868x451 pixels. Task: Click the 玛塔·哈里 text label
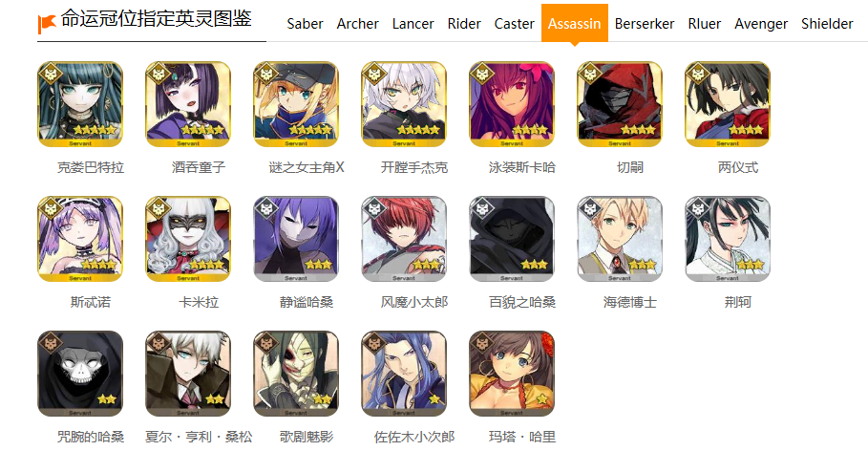click(x=522, y=437)
